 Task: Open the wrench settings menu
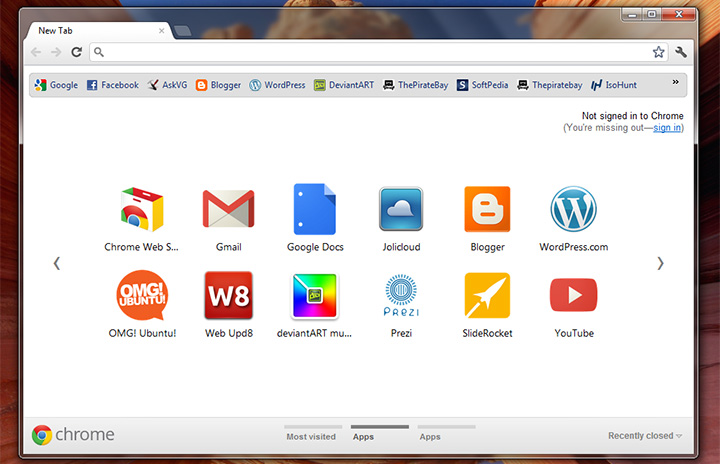(682, 52)
